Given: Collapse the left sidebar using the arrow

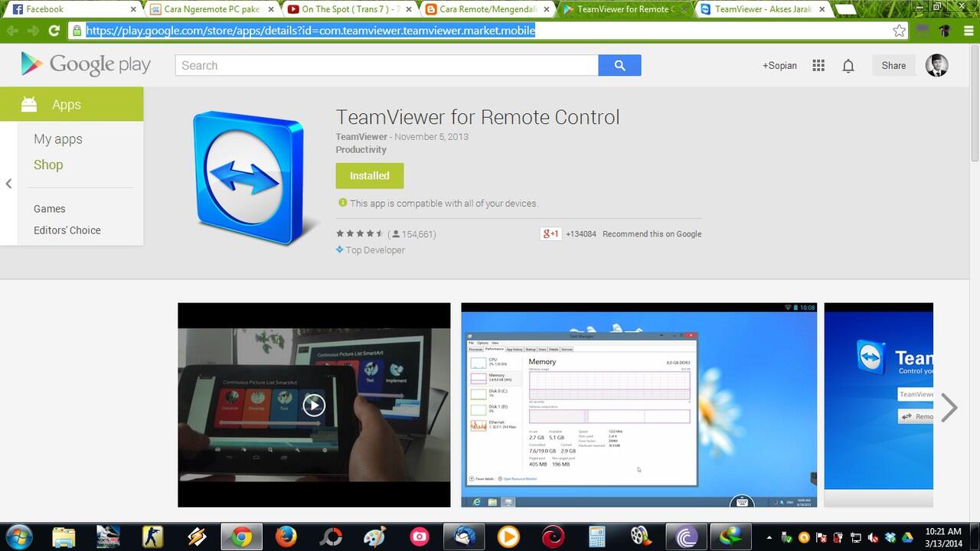Looking at the screenshot, I should click(x=8, y=184).
